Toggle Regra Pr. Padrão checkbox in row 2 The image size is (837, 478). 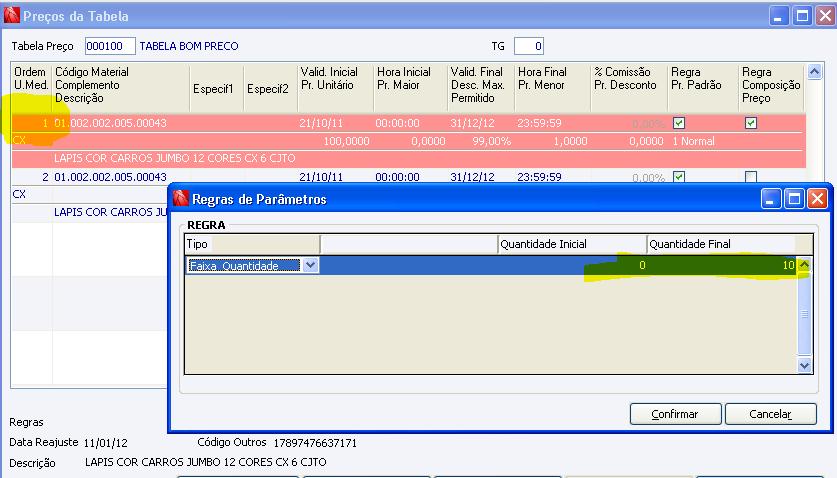click(x=679, y=177)
